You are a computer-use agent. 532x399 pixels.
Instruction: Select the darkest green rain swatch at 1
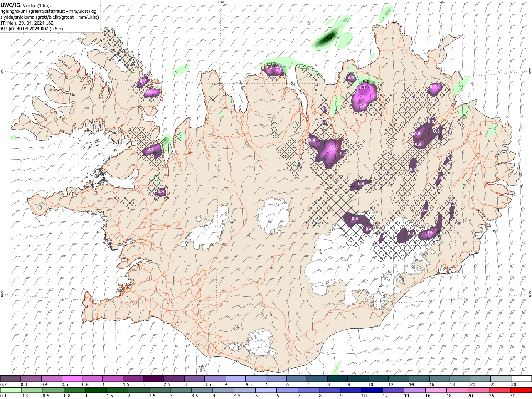pos(95,390)
